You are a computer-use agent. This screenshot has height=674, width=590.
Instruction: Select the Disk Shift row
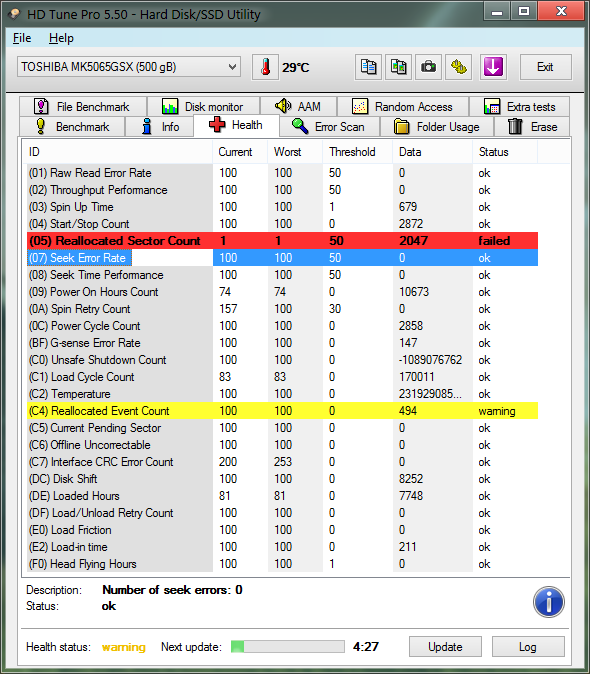coord(282,479)
